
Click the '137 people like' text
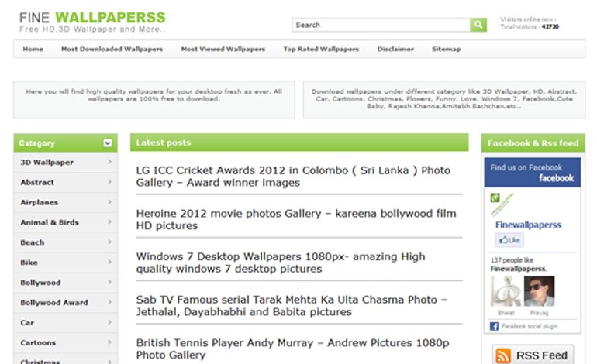(512, 260)
